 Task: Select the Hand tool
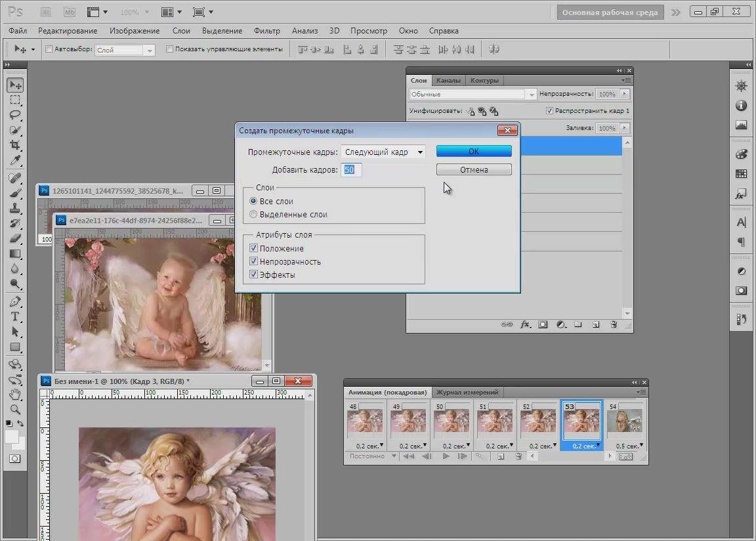[x=14, y=395]
